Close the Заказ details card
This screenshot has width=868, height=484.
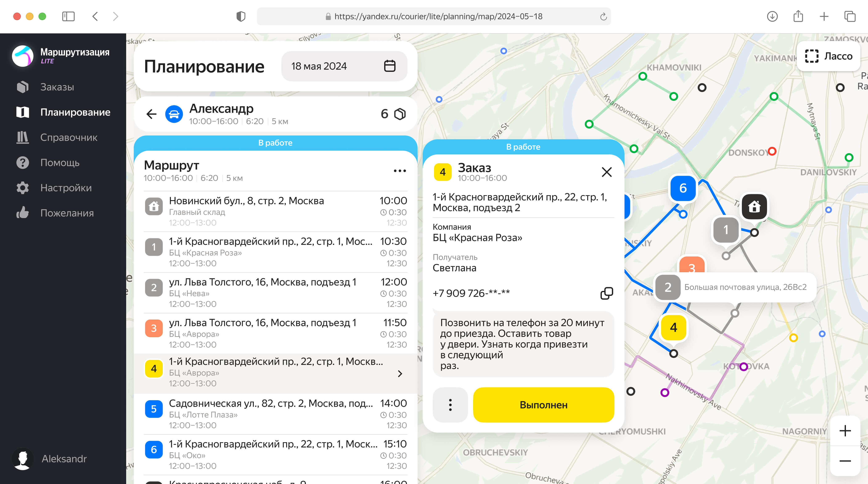pyautogui.click(x=606, y=172)
